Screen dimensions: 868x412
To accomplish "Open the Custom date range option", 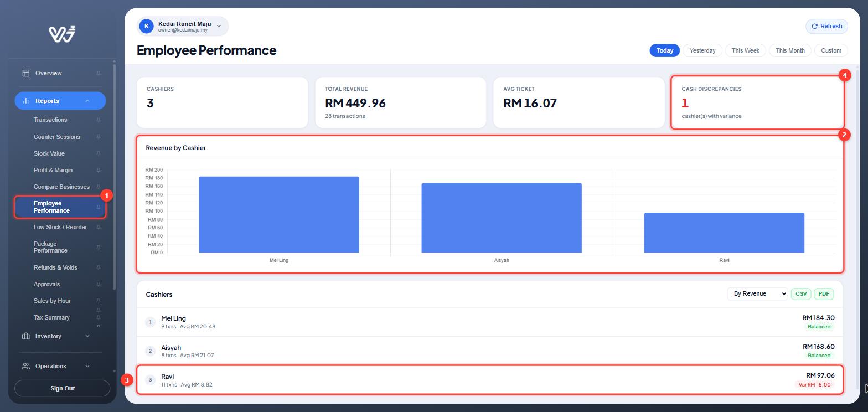I will [x=831, y=50].
